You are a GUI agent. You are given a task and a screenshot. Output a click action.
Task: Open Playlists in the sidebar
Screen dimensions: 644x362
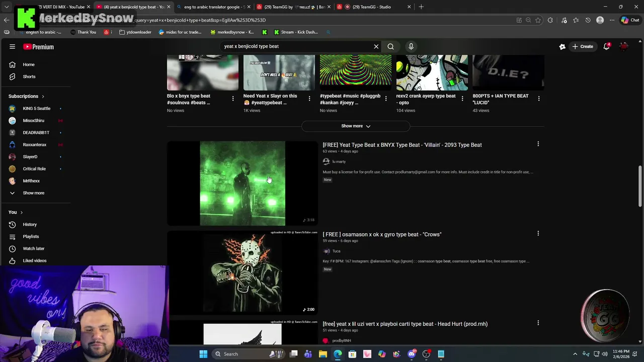(31, 236)
